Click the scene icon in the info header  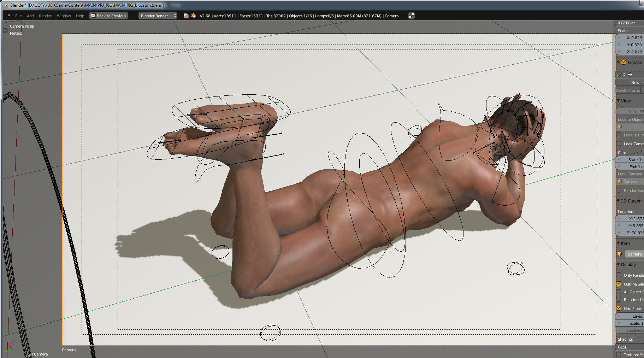186,16
